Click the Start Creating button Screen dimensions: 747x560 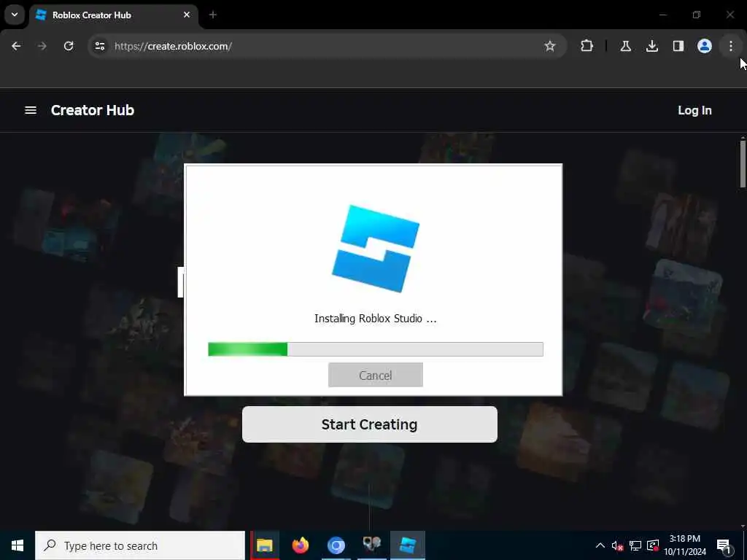(x=370, y=424)
